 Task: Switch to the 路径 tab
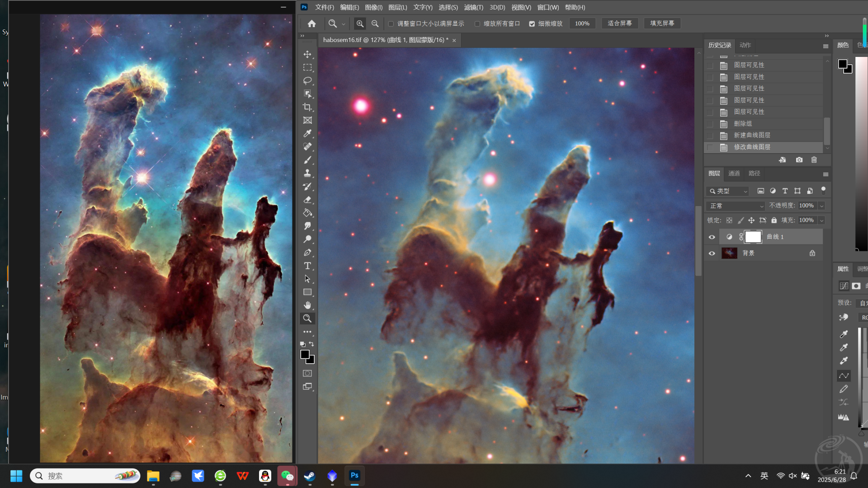tap(755, 174)
